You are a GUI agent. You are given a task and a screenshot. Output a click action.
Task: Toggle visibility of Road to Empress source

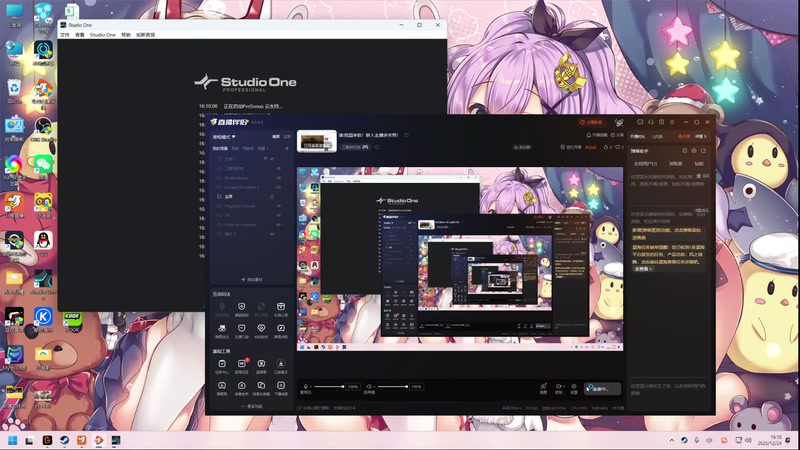pos(279,224)
